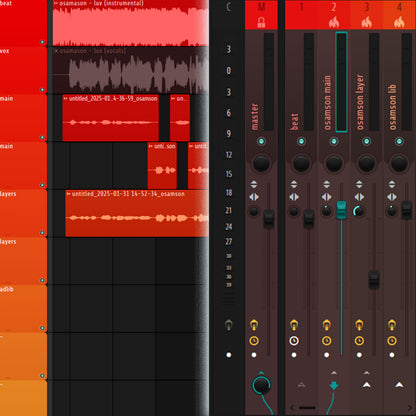This screenshot has width=416, height=416.
Task: Click mixer scroll-left arrow at bottom
Action: click(x=293, y=408)
